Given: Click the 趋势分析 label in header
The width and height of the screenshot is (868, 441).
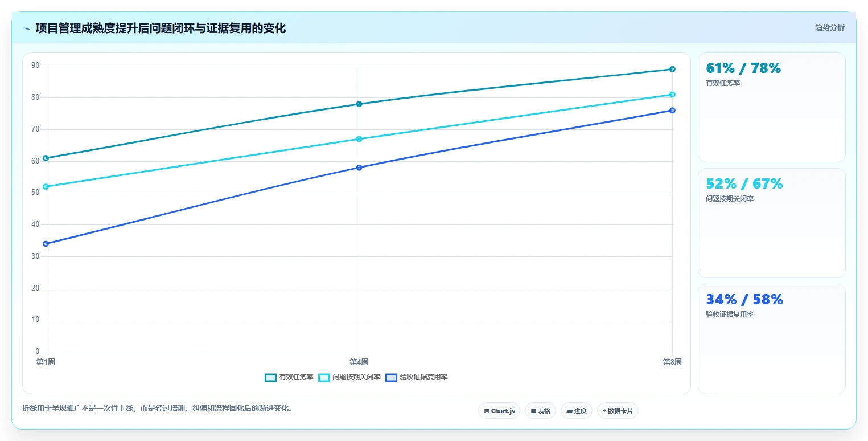Looking at the screenshot, I should [x=829, y=27].
